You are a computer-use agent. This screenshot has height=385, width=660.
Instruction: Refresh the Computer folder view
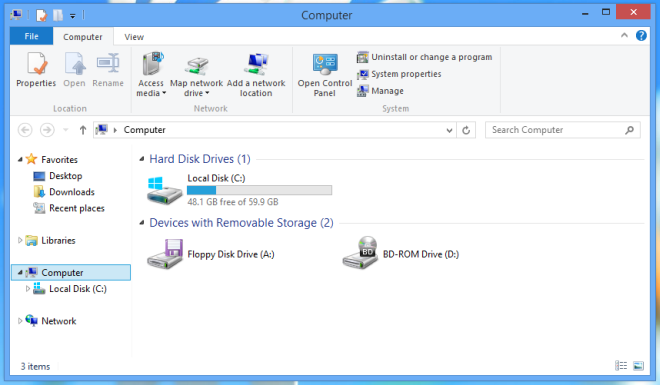pos(466,130)
